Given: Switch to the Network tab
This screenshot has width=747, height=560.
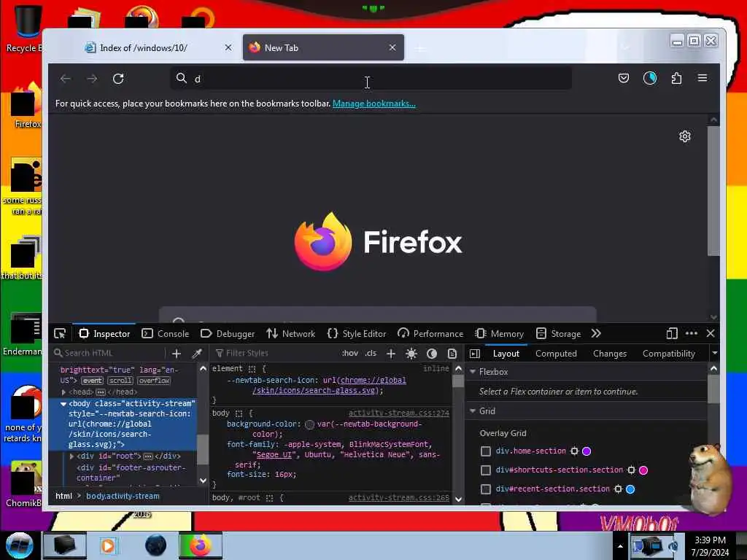Looking at the screenshot, I should pos(290,334).
